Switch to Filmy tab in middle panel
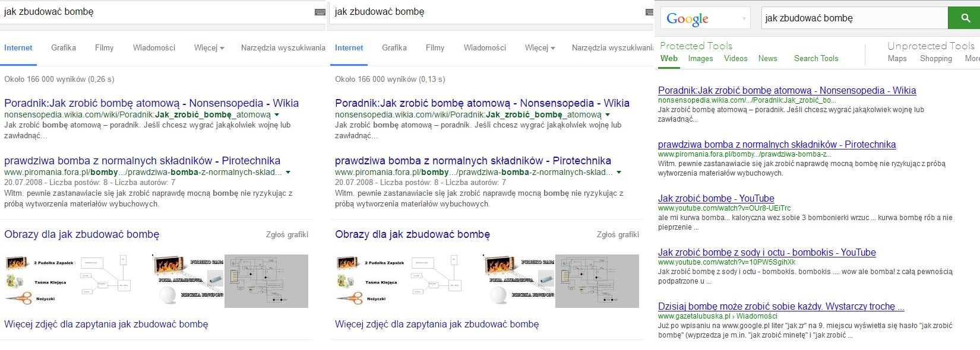 435,47
